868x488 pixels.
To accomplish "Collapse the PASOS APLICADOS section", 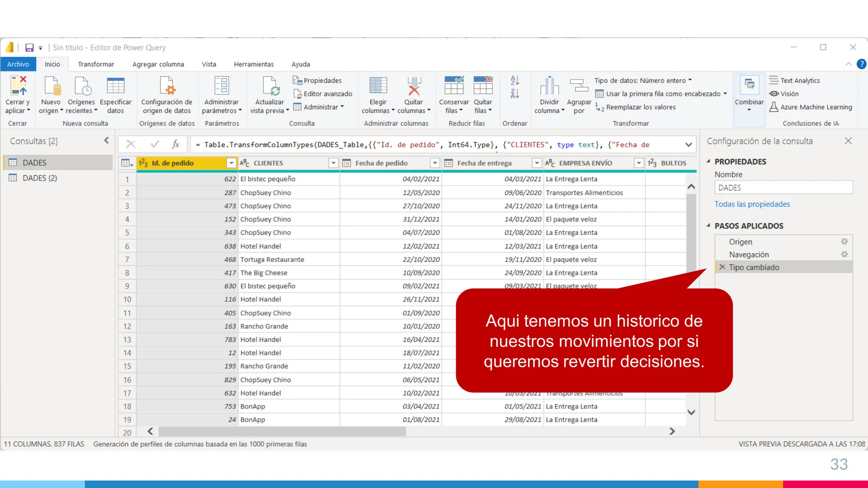I will point(708,226).
